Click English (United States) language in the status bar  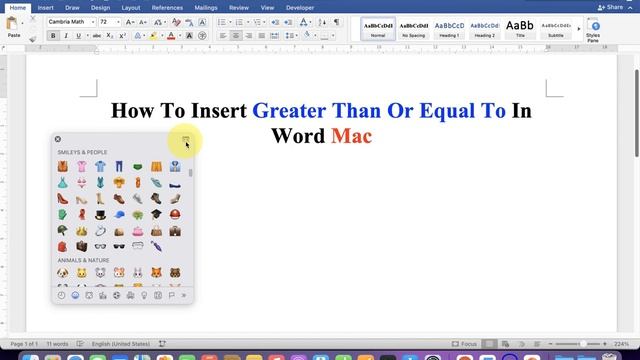tap(120, 344)
